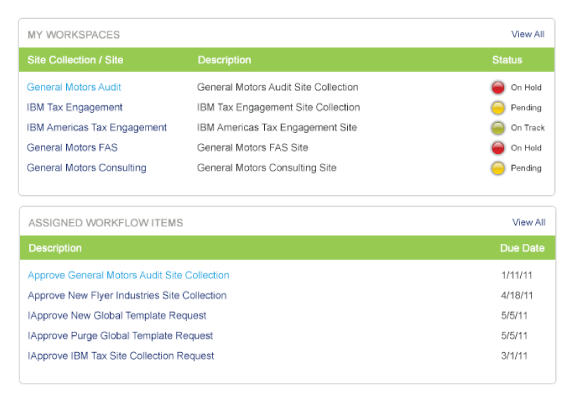
Task: Click the yellow Pending icon for IBM Tax Engagement
Action: point(498,108)
